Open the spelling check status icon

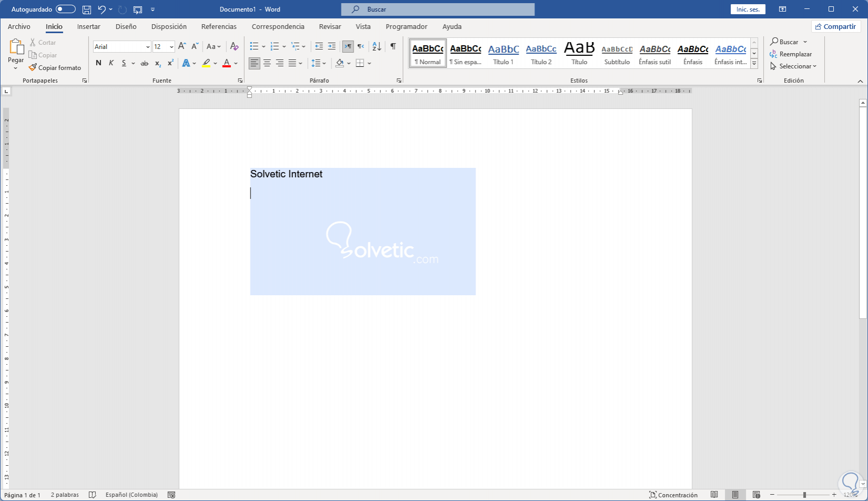[x=93, y=495]
